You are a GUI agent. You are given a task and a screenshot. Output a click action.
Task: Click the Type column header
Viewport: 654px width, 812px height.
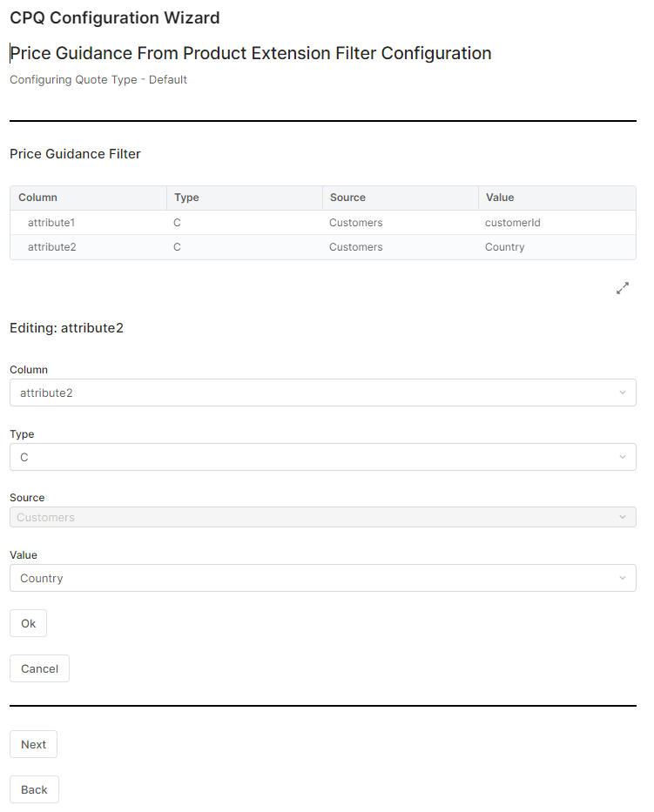pyautogui.click(x=186, y=198)
